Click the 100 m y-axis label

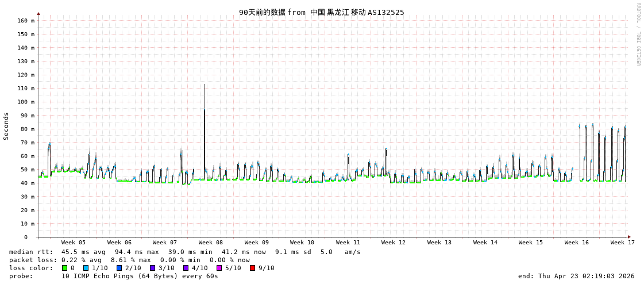pos(26,102)
